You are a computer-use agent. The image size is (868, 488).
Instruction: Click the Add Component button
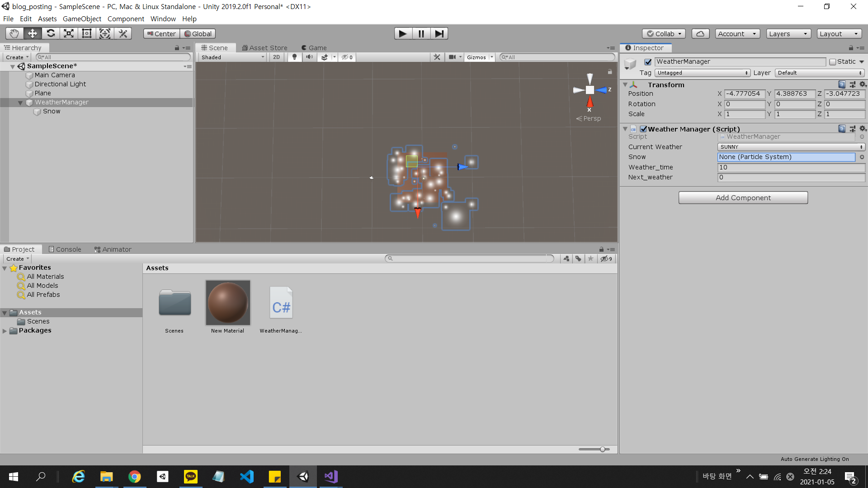tap(743, 197)
